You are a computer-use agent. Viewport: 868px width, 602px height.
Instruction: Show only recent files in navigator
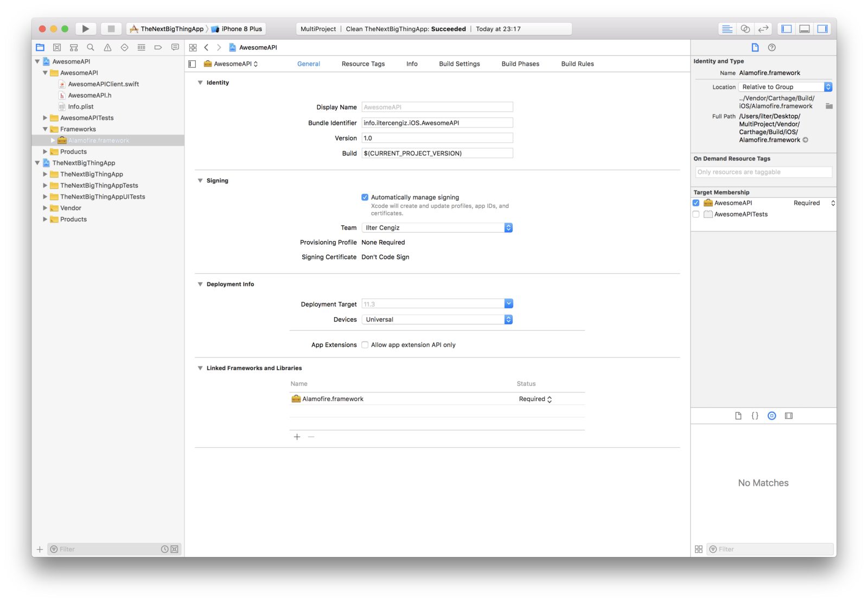(x=164, y=549)
